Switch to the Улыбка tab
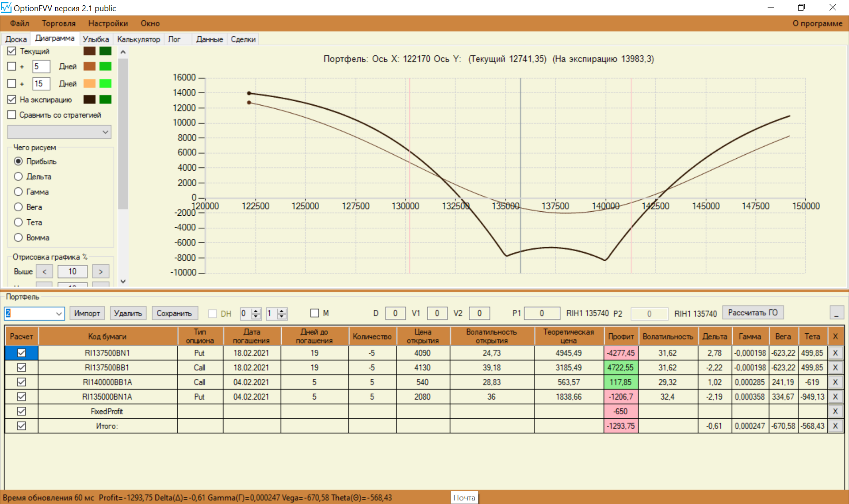The image size is (849, 504). pos(96,39)
